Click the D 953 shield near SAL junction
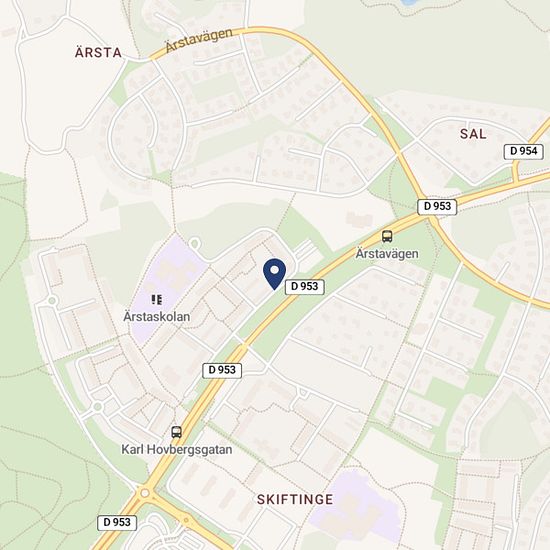The height and width of the screenshot is (550, 550). click(x=437, y=207)
